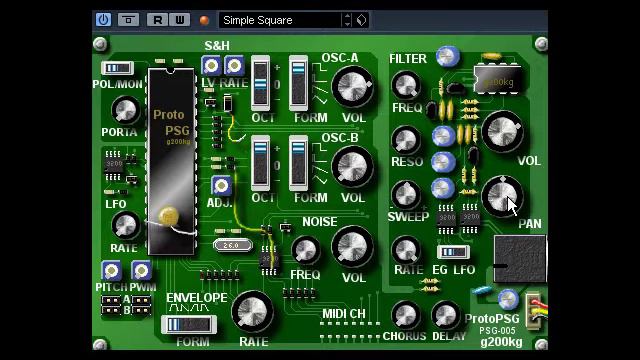Click the OSC-B FORM slider
The image size is (640, 360).
coord(298,164)
